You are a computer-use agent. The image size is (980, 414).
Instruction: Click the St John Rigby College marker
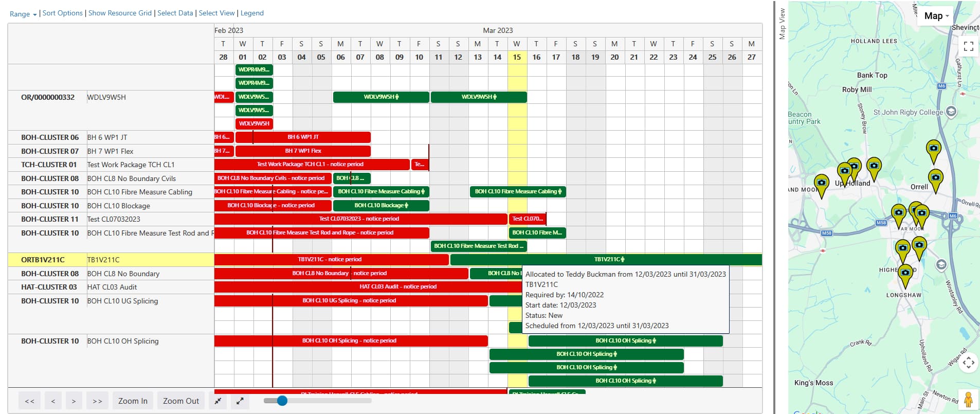[x=951, y=112]
